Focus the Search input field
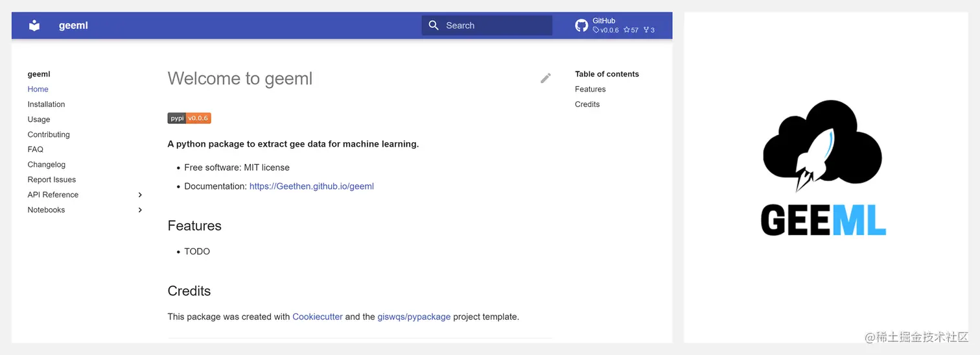Screen dimensions: 980x355 pos(487,25)
